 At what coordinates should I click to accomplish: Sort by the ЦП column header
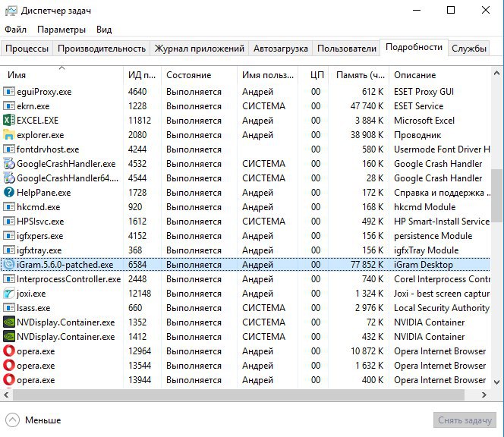[x=313, y=75]
